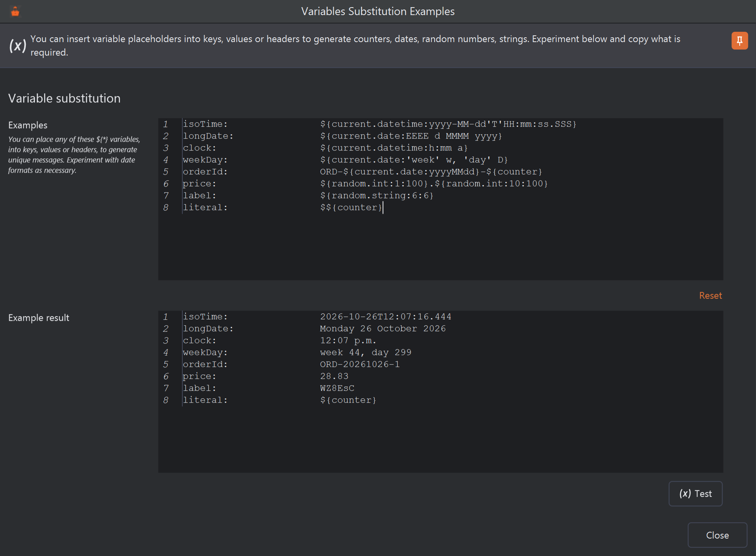Image resolution: width=756 pixels, height=556 pixels.
Task: Reset the examples editor
Action: tap(710, 295)
